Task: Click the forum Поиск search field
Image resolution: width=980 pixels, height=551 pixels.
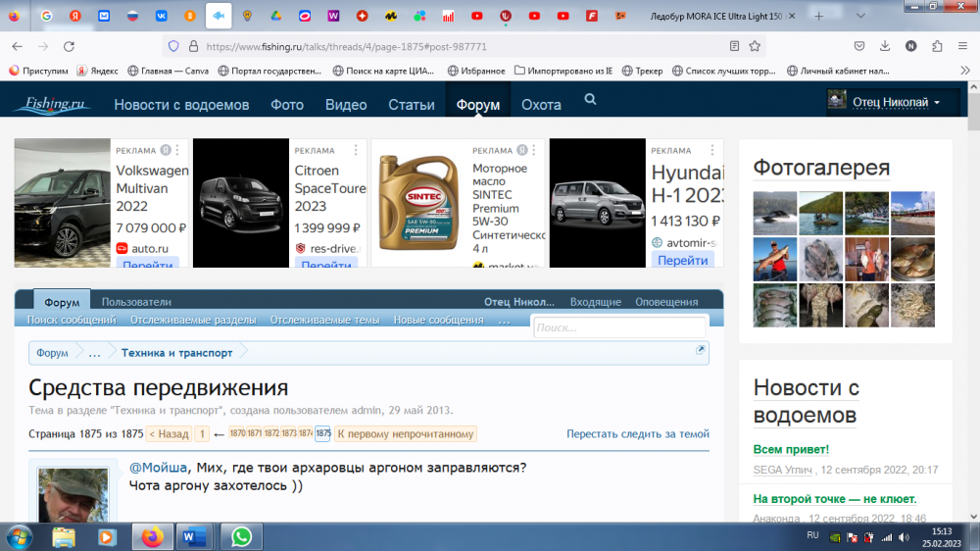Action: pos(619,327)
